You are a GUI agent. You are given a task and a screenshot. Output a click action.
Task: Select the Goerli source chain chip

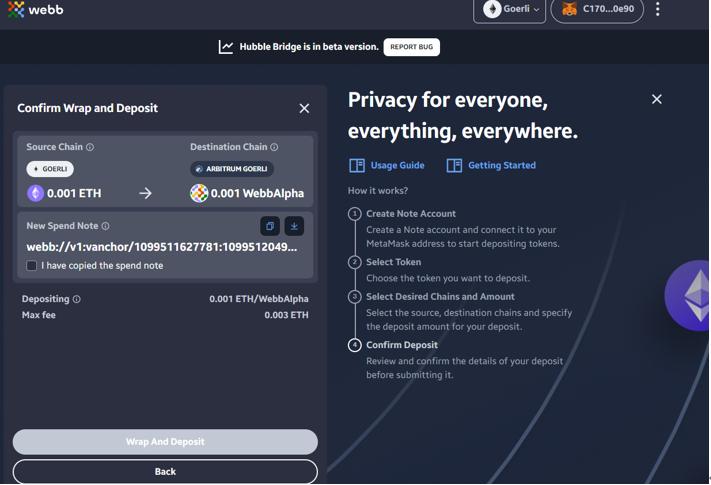(x=50, y=169)
